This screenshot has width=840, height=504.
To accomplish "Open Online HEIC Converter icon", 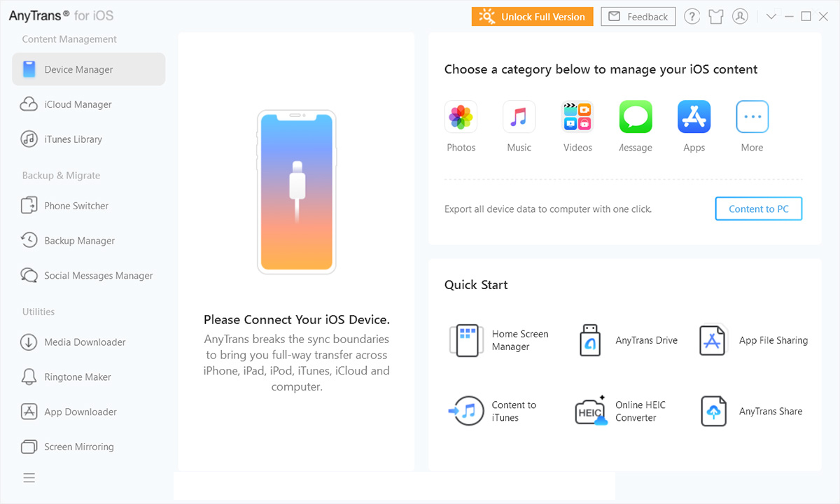I will [591, 411].
